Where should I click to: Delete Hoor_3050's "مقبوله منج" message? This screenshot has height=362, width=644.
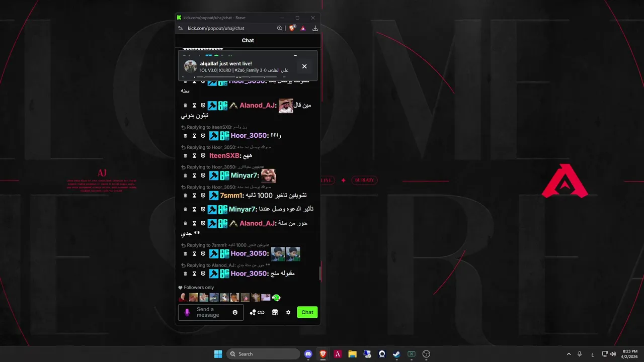point(185,274)
